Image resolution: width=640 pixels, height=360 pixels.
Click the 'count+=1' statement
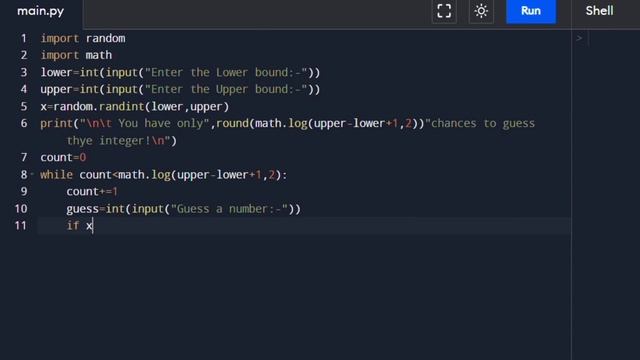coord(92,191)
